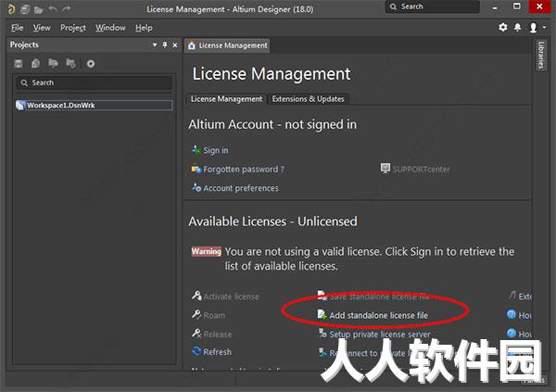The height and width of the screenshot is (392, 556).
Task: Click the Undo arrow in title bar
Action: point(53,9)
